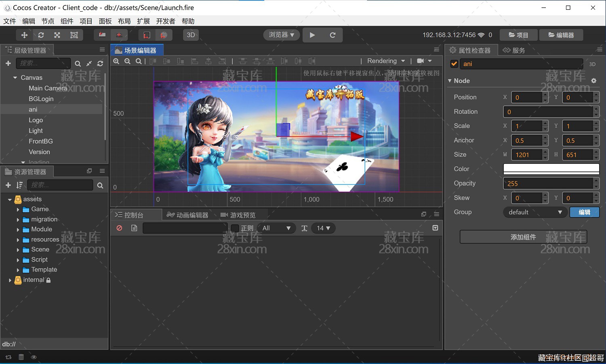Screen dimensions: 606x364
Task: Open the Group default dropdown
Action: tap(534, 212)
